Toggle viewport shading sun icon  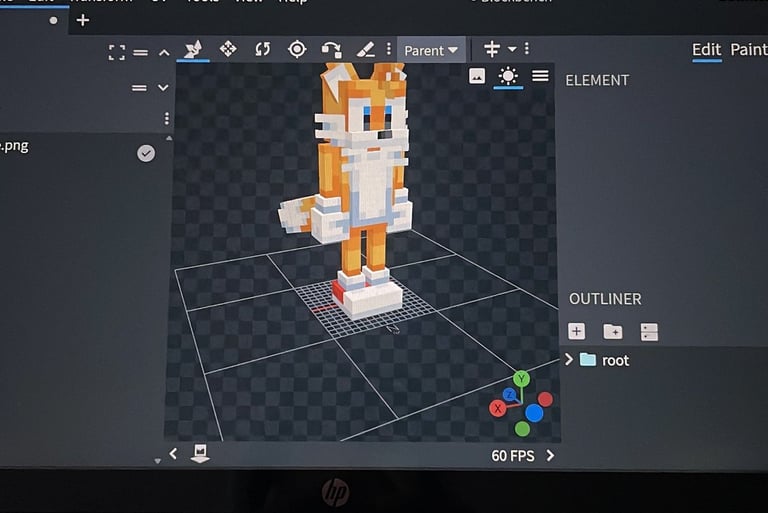point(508,76)
